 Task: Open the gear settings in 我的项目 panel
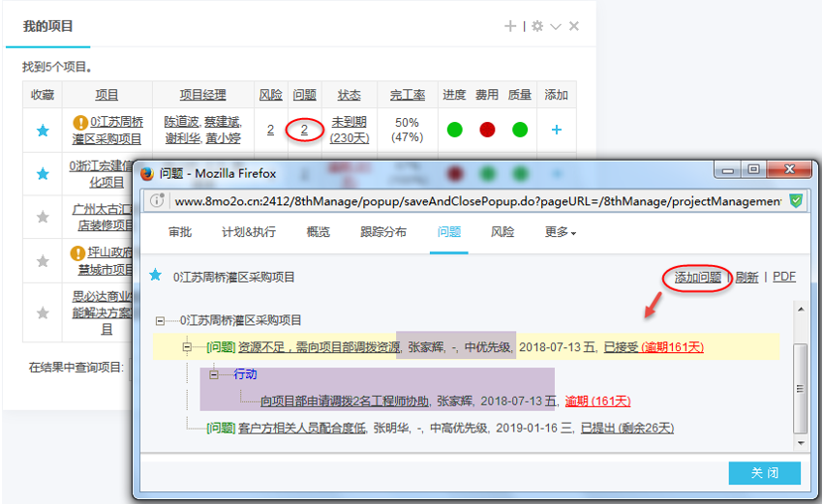point(537,26)
